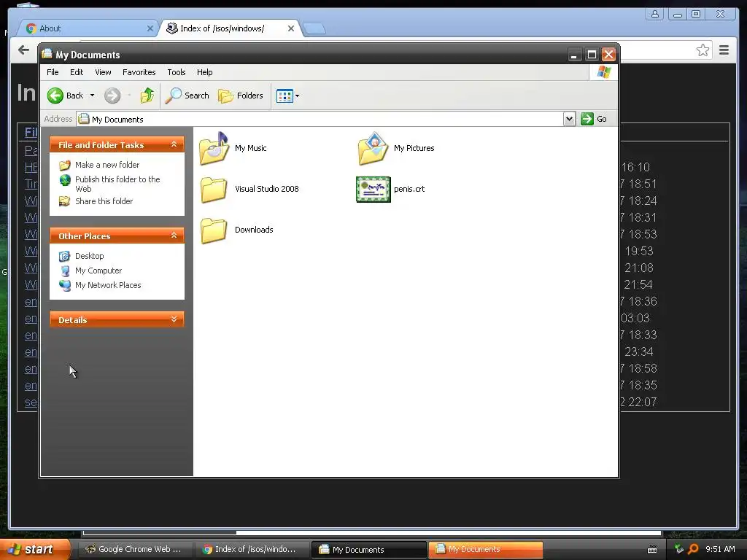The image size is (747, 560).
Task: Open the File menu
Action: tap(53, 72)
